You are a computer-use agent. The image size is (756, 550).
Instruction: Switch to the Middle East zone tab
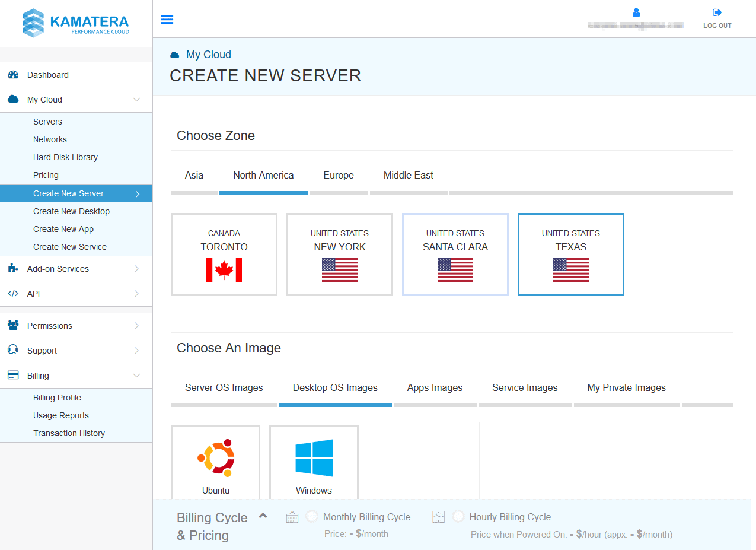coord(409,176)
